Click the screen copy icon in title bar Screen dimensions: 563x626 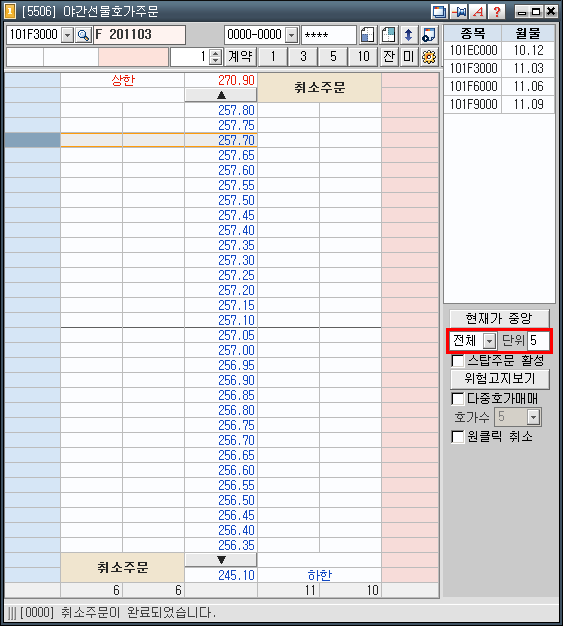tap(440, 12)
